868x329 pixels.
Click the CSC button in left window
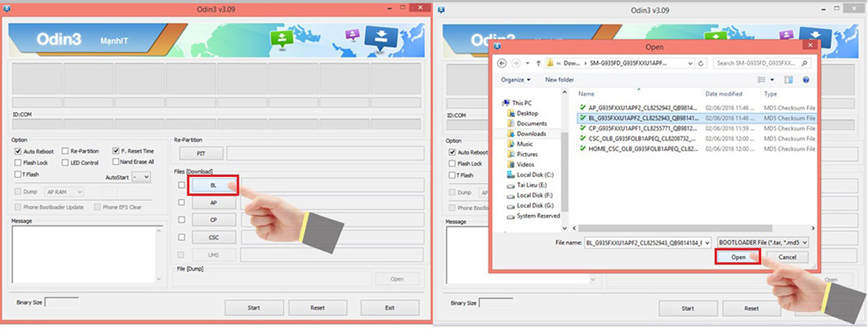pos(213,237)
